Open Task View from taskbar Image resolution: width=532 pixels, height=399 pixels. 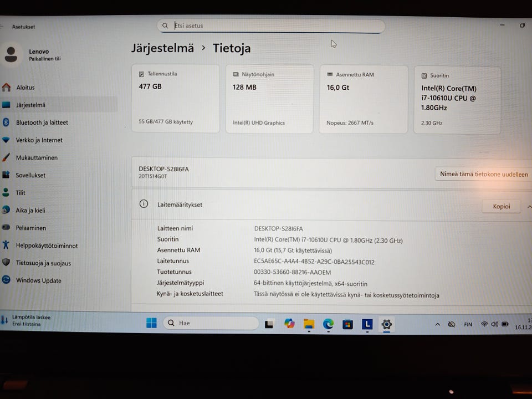(269, 324)
